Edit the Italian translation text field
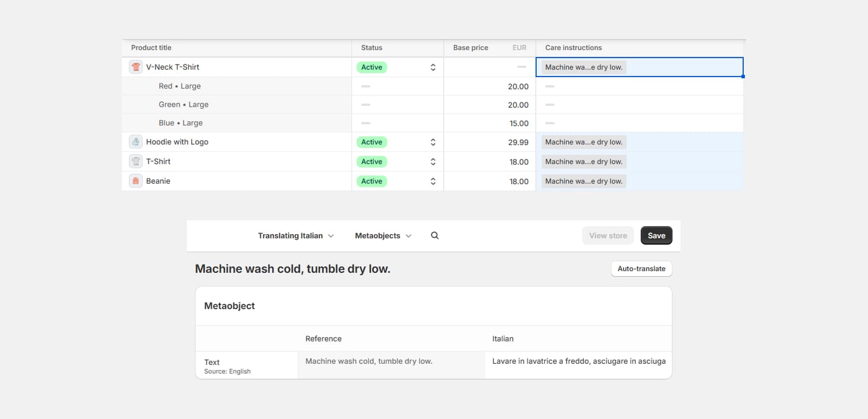 click(x=578, y=361)
